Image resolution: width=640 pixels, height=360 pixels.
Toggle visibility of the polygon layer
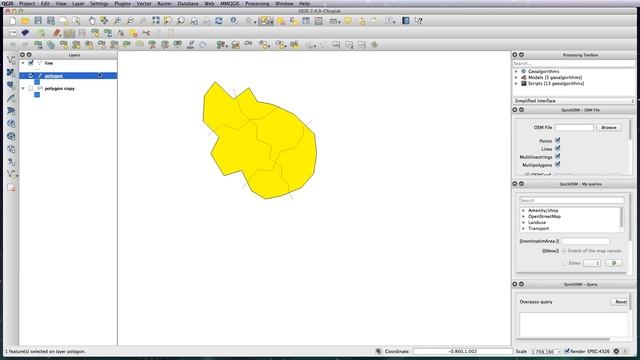point(31,76)
